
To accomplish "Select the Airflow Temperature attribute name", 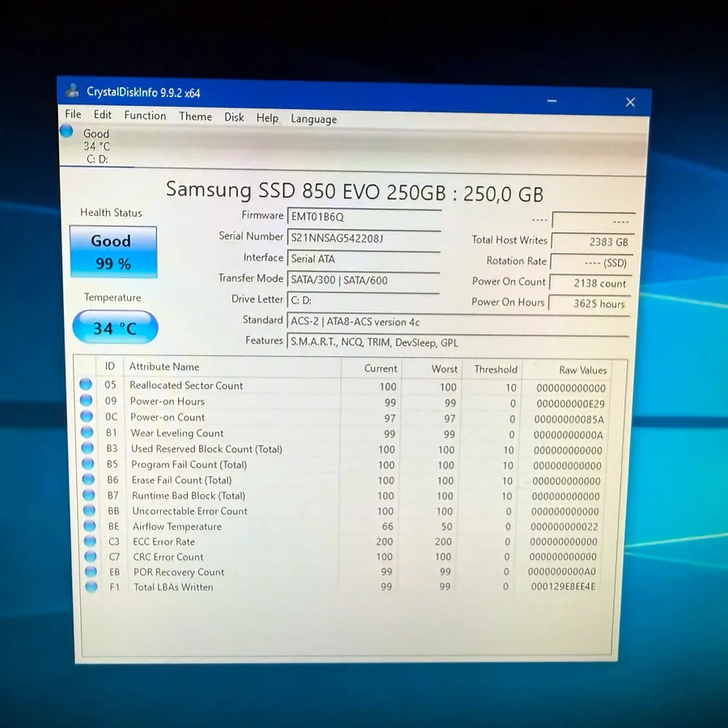I will (177, 526).
